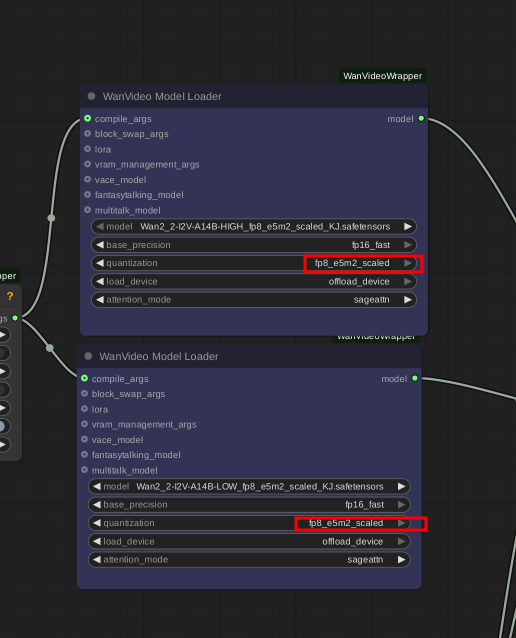Next load_device arrow on LOW loader

tap(402, 542)
